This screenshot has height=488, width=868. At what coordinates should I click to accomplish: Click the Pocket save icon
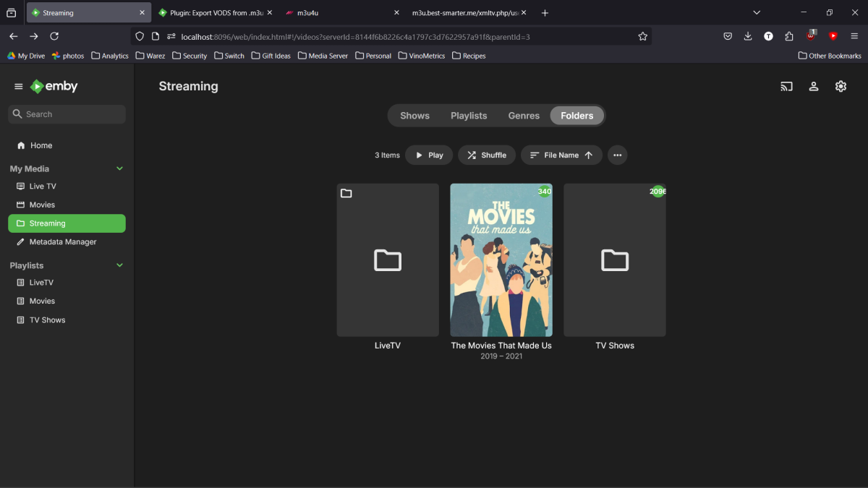click(728, 36)
